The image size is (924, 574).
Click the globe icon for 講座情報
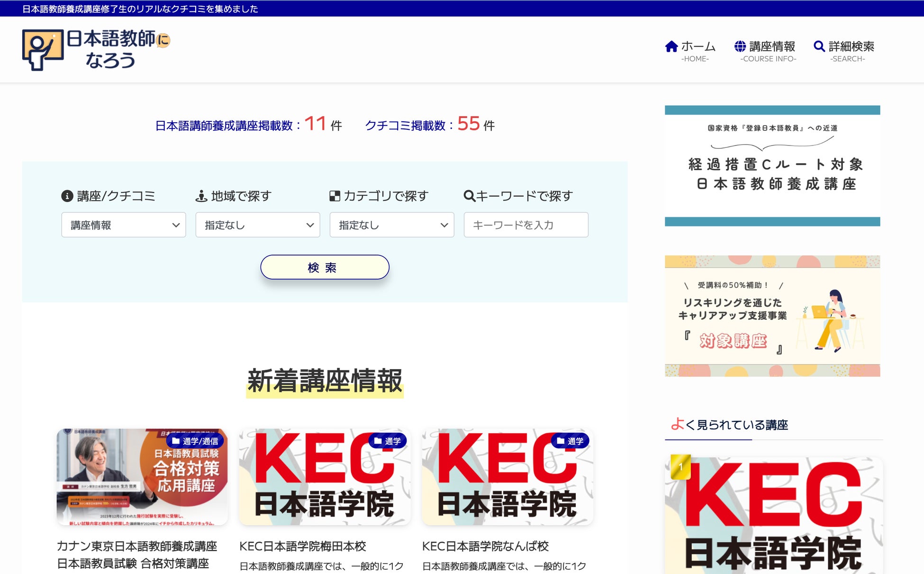point(740,46)
